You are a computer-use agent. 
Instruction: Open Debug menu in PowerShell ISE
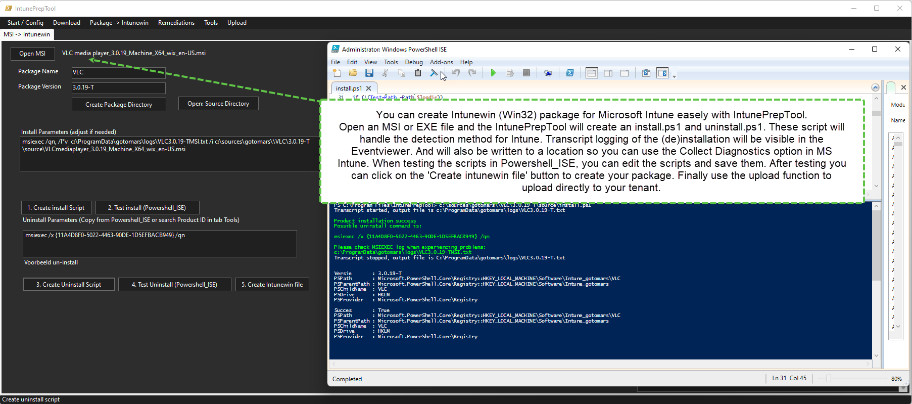[x=414, y=62]
